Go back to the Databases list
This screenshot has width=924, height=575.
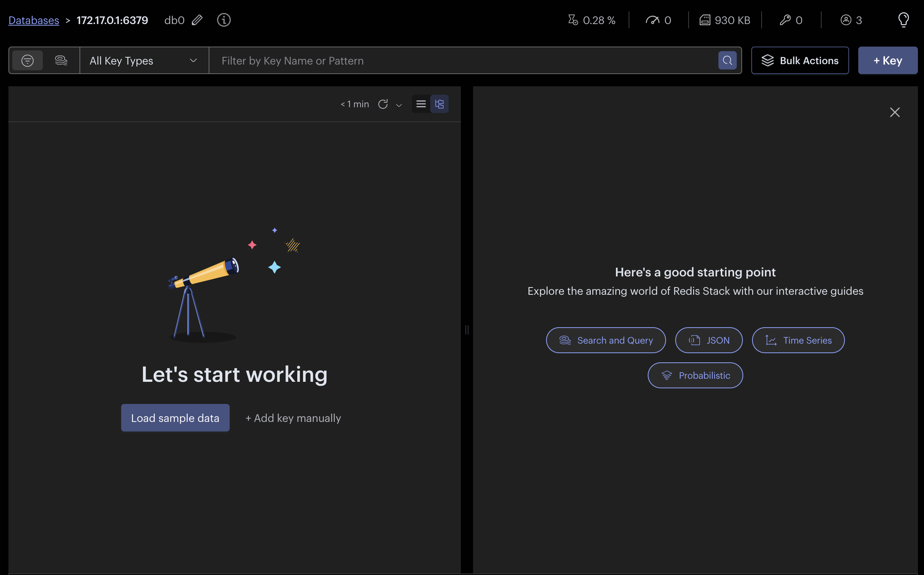(x=34, y=20)
